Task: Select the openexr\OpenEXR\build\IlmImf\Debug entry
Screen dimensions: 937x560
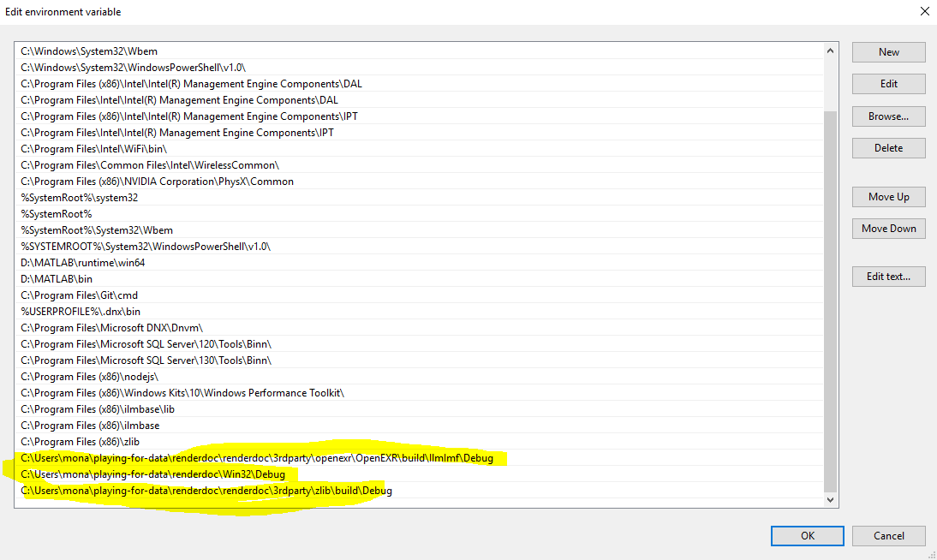Action: [419, 458]
